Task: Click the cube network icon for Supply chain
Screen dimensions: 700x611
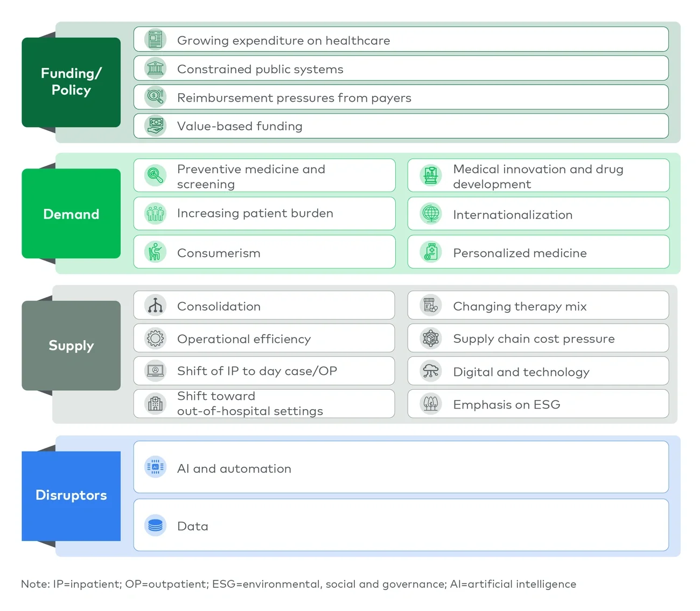Action: coord(431,338)
